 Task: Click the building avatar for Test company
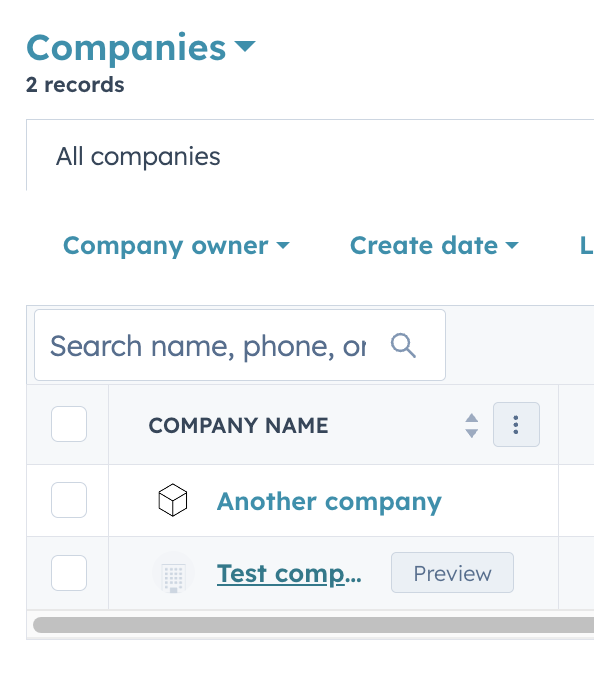pos(173,573)
